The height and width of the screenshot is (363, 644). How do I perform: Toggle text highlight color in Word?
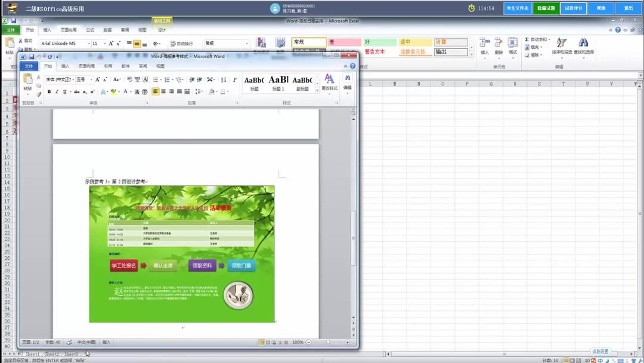[113, 91]
